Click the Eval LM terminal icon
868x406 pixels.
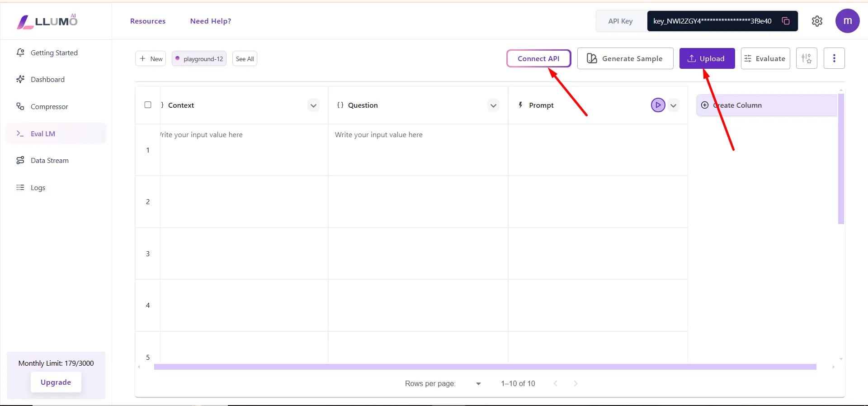point(20,134)
